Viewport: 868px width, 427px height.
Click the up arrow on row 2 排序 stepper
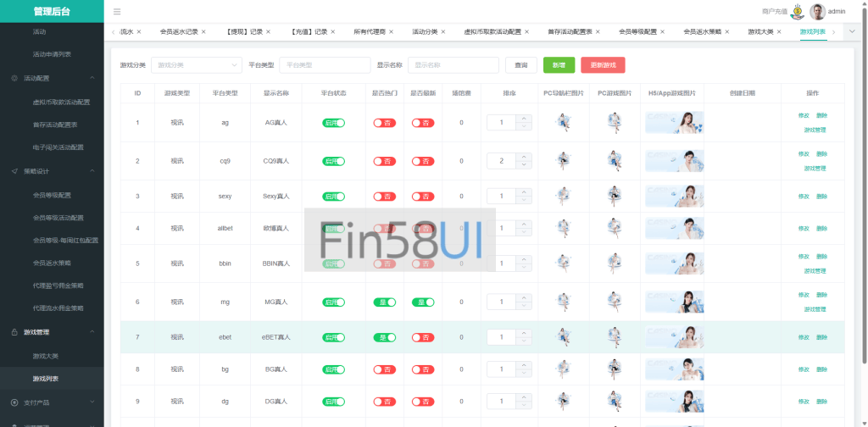[524, 157]
